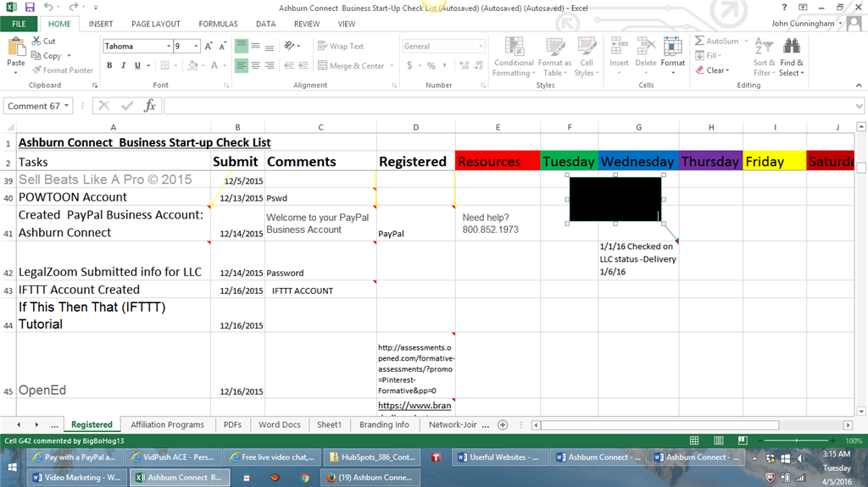Screen dimensions: 868x487
Task: Click the Orientation text angle icon
Action: [290, 46]
